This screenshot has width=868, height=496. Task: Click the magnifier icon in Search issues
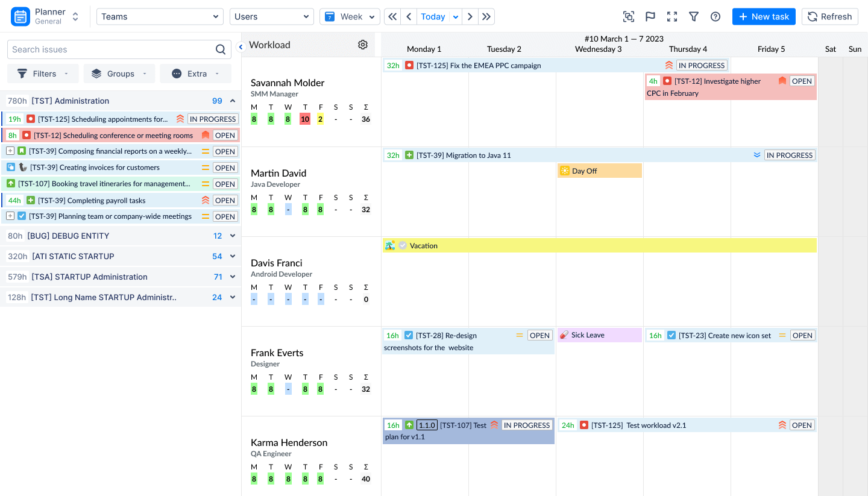pyautogui.click(x=221, y=49)
